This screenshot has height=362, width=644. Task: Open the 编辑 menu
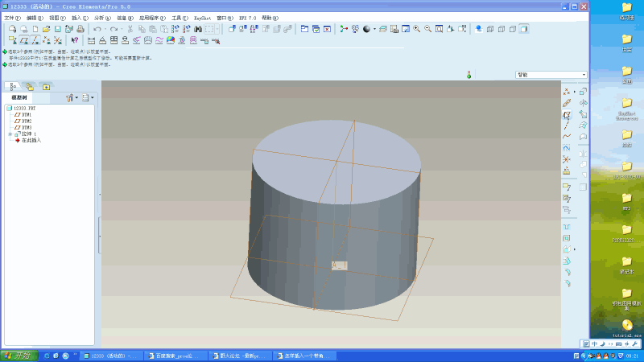pyautogui.click(x=35, y=18)
